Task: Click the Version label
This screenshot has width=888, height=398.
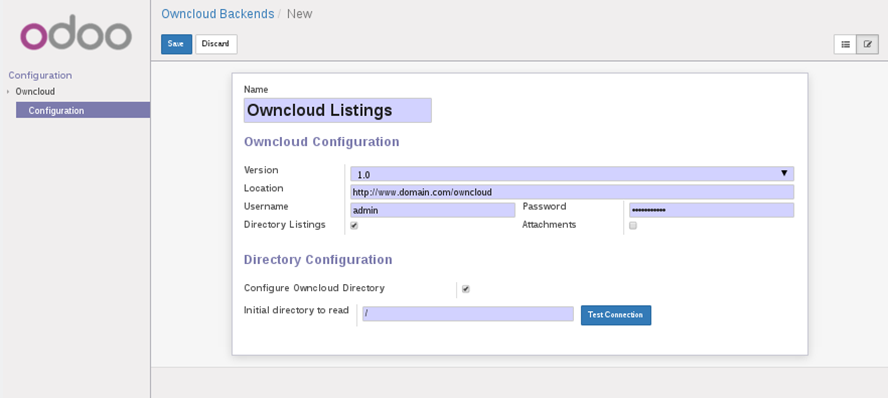Action: pyautogui.click(x=261, y=170)
